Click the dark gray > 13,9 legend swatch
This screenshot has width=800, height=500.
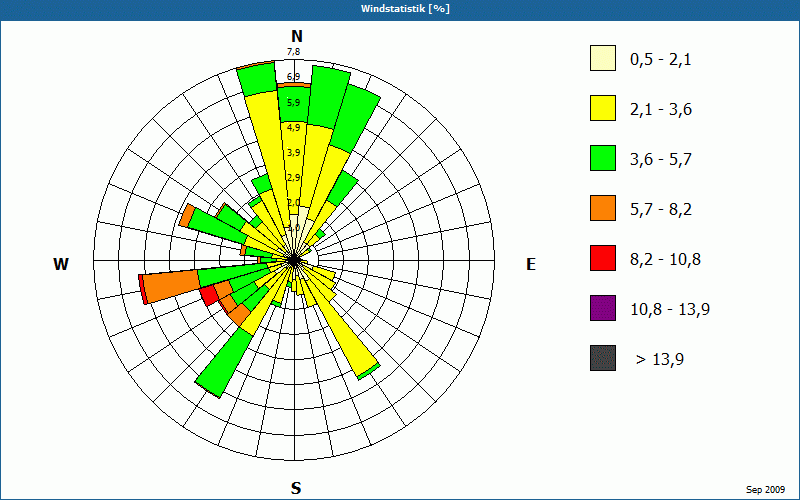point(603,358)
